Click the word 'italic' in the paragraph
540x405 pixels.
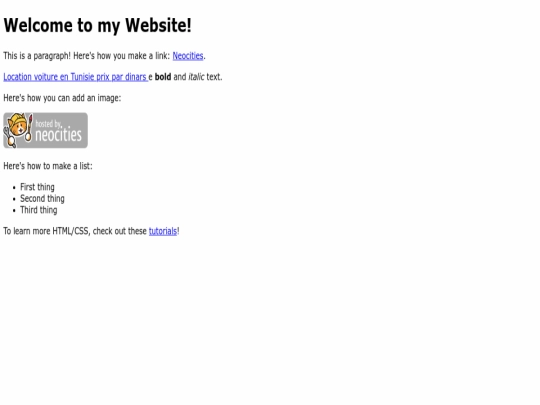pos(196,77)
